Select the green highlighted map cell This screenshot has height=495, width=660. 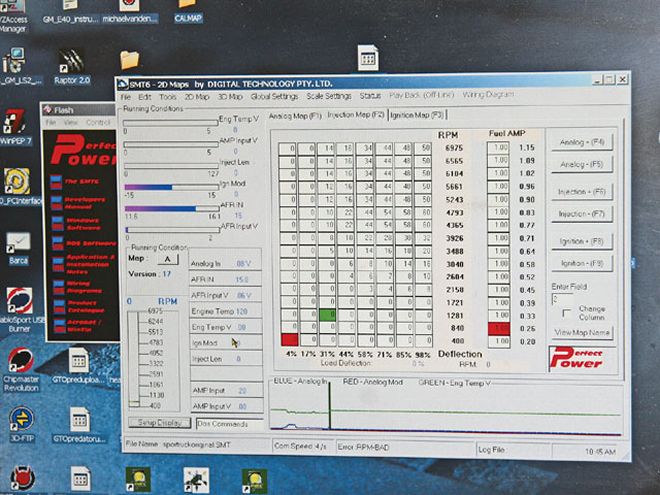pyautogui.click(x=327, y=315)
